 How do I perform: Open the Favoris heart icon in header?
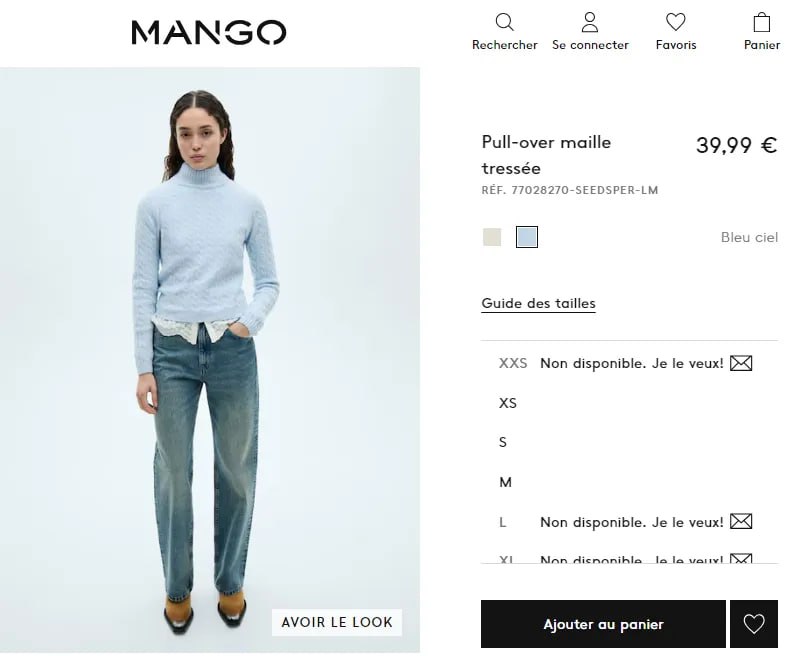pos(675,22)
